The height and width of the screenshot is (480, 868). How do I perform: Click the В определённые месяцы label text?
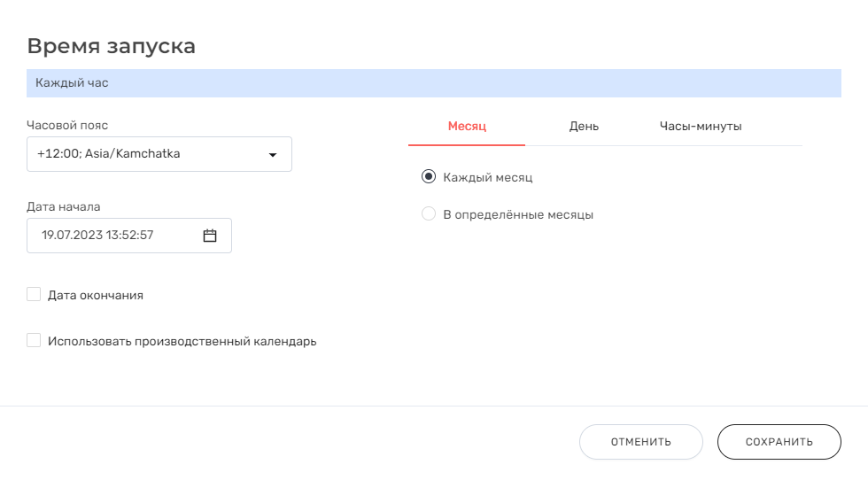click(x=518, y=215)
